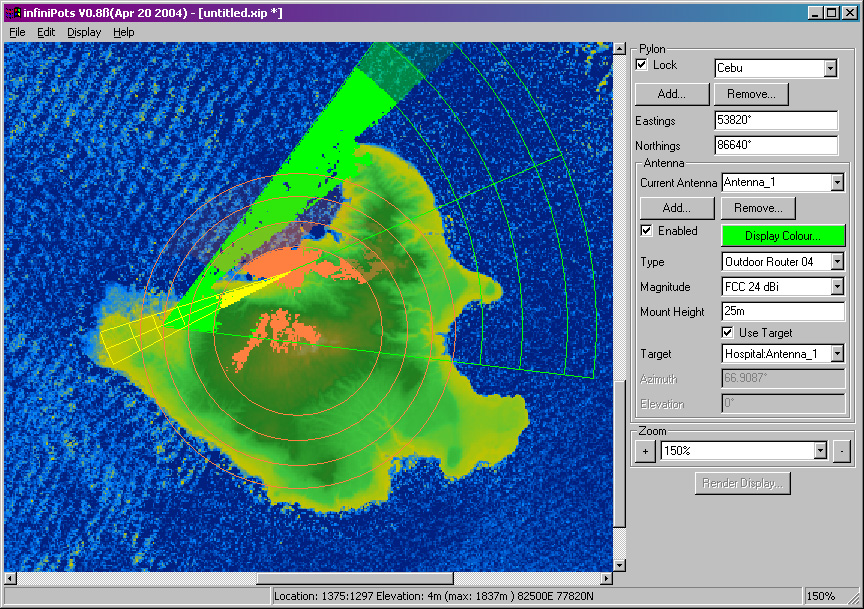The width and height of the screenshot is (864, 609).
Task: Open the File menu
Action: click(17, 32)
